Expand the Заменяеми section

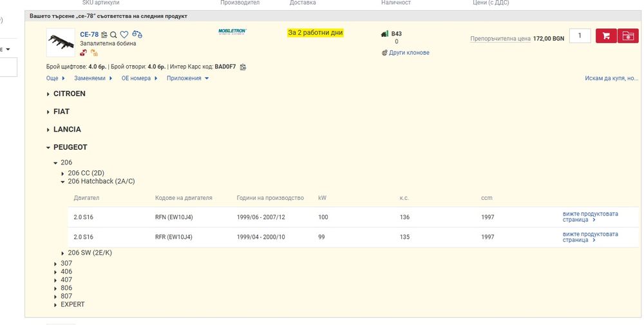(x=93, y=78)
